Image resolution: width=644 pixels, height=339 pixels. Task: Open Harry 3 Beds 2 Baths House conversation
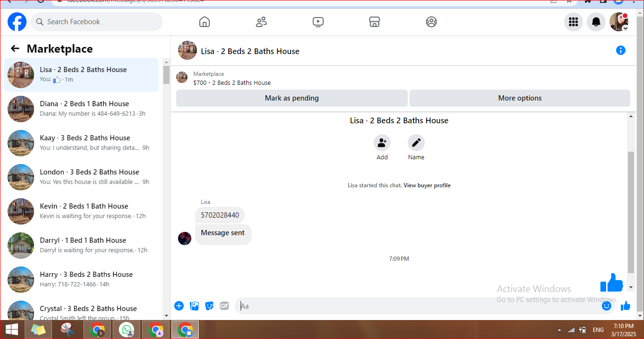(81, 280)
